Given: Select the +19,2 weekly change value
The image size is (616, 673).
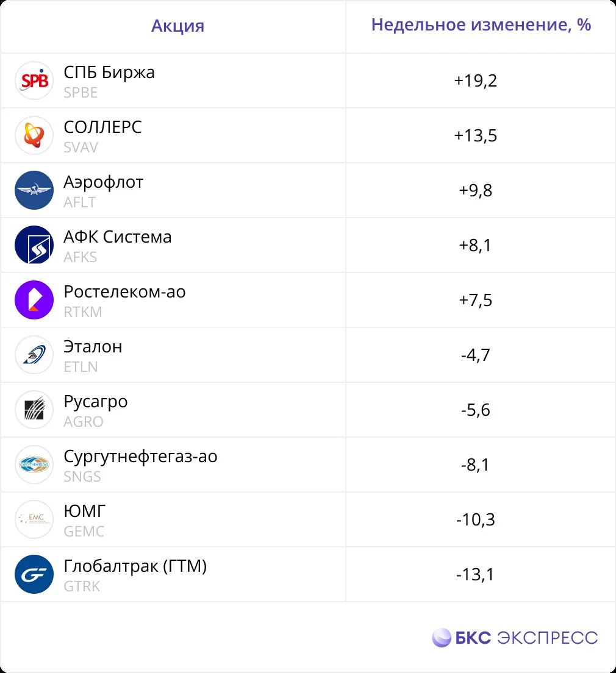Looking at the screenshot, I should pos(476,80).
